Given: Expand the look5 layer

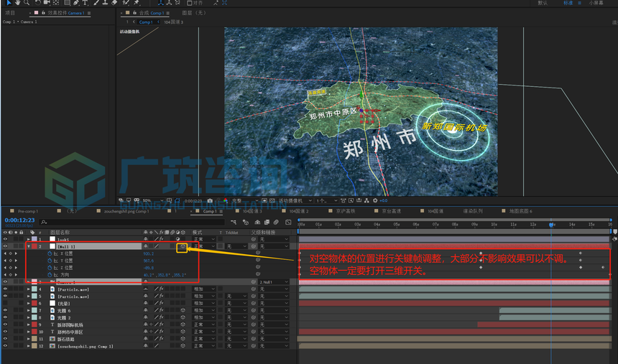Looking at the screenshot, I should 28,239.
